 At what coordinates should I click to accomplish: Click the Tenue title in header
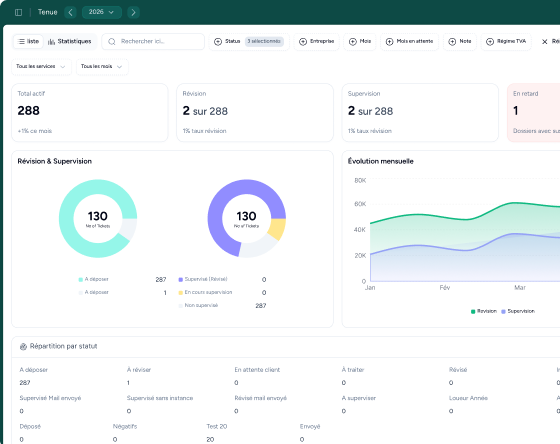point(48,12)
